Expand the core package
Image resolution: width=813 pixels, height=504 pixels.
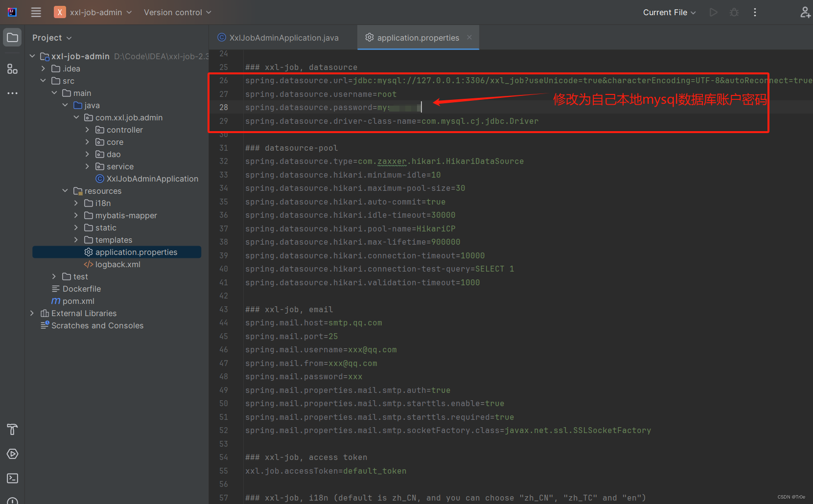coord(87,142)
